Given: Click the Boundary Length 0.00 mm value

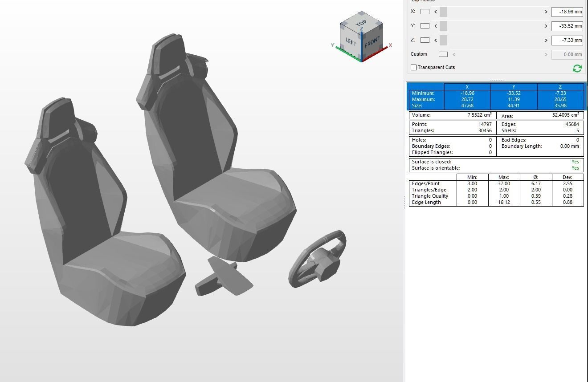Looking at the screenshot, I should 570,146.
